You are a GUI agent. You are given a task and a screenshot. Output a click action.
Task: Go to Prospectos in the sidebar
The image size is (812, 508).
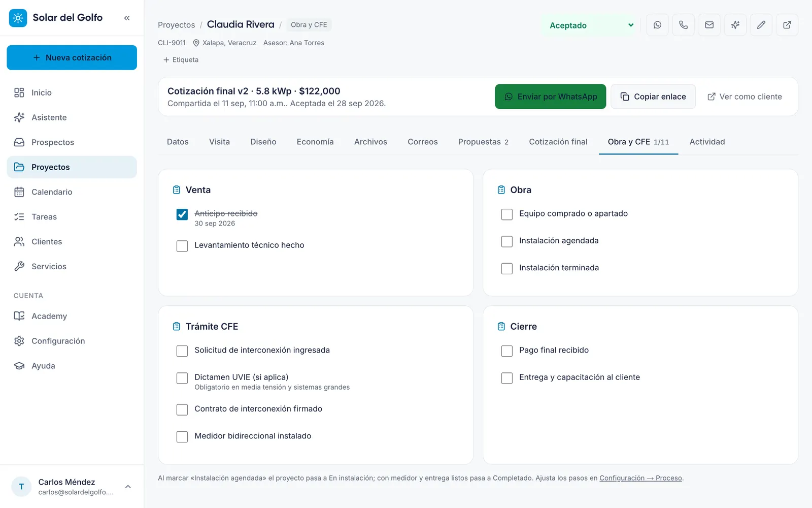(x=72, y=142)
